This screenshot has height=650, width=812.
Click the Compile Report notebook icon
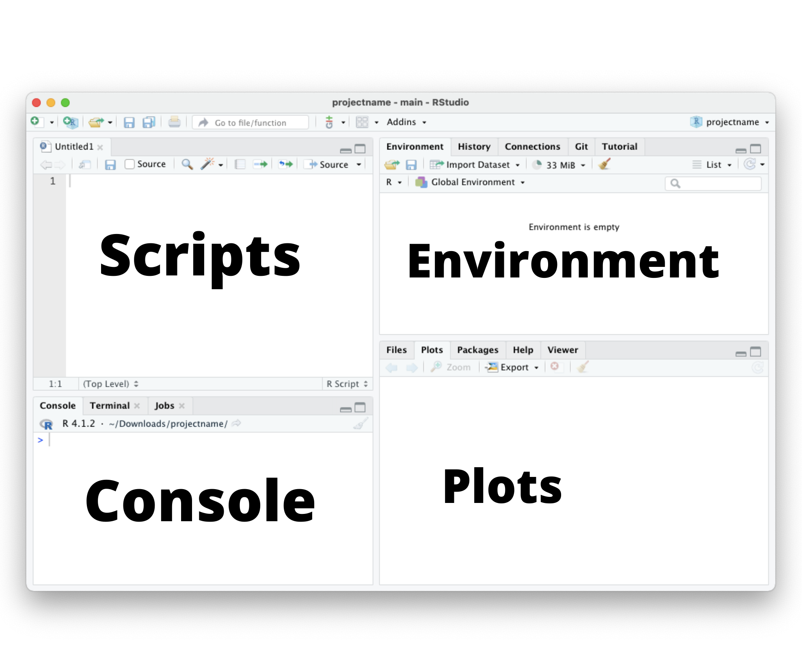click(x=240, y=164)
